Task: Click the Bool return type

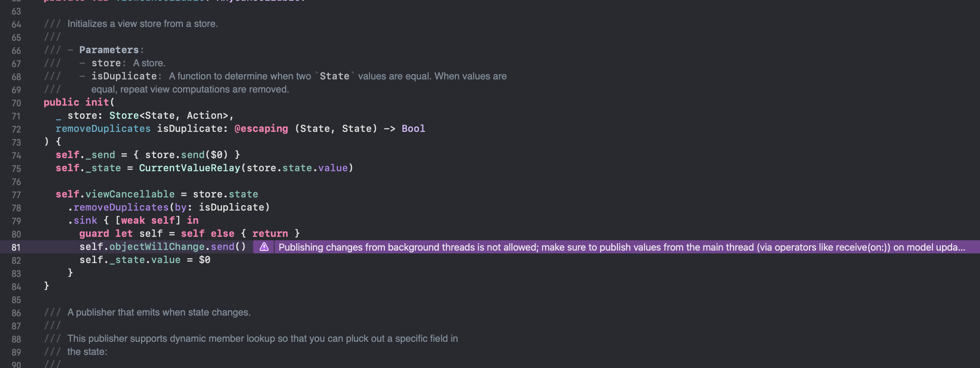Action: (x=413, y=128)
